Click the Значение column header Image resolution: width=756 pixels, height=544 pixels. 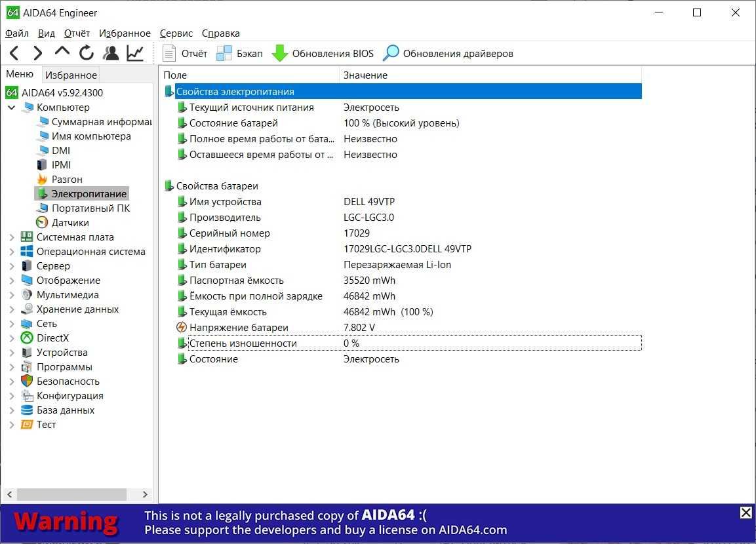click(490, 75)
